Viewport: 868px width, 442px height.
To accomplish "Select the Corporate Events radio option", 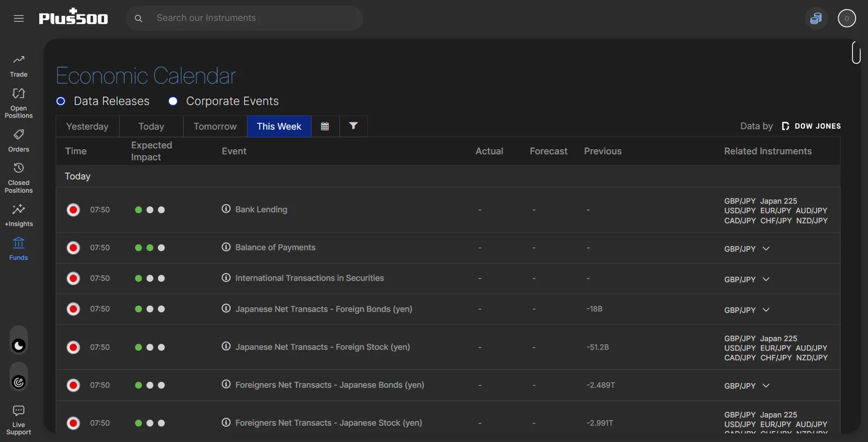I will (x=173, y=101).
